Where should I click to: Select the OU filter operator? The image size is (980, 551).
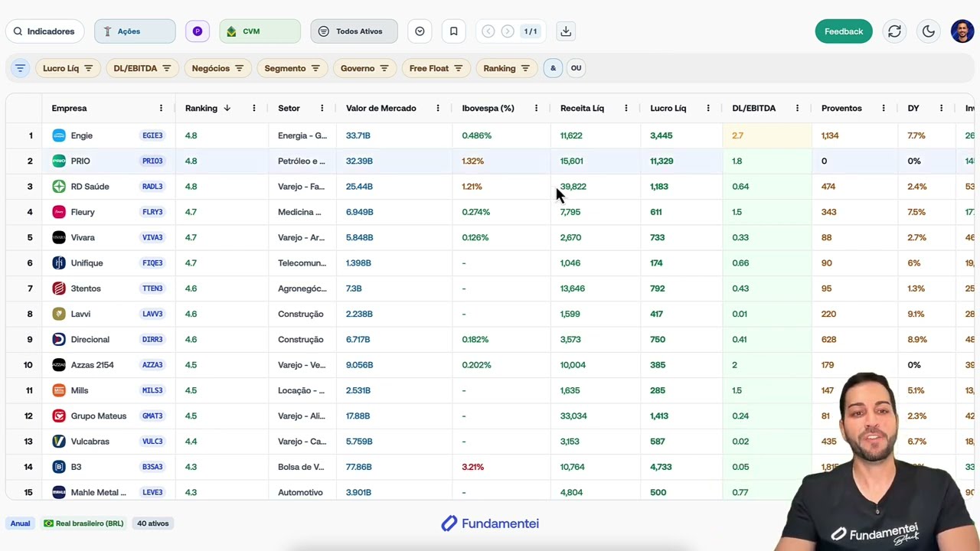[576, 68]
